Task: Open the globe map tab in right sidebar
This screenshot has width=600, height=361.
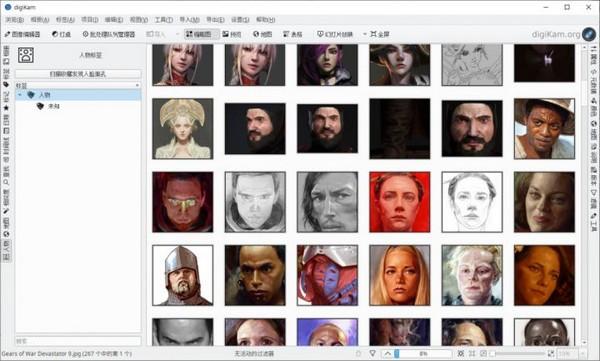Action: point(593,131)
